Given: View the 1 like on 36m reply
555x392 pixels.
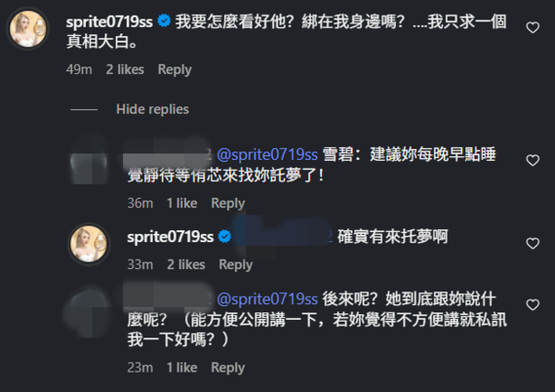Looking at the screenshot, I should (181, 203).
